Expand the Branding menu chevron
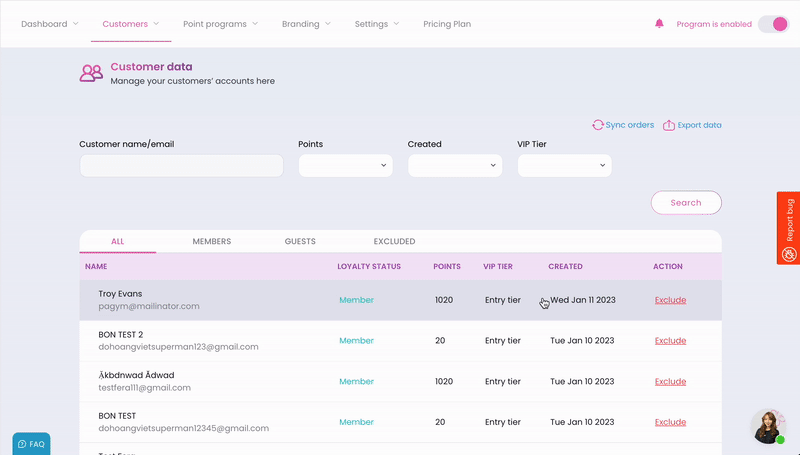This screenshot has height=455, width=800. [x=328, y=24]
